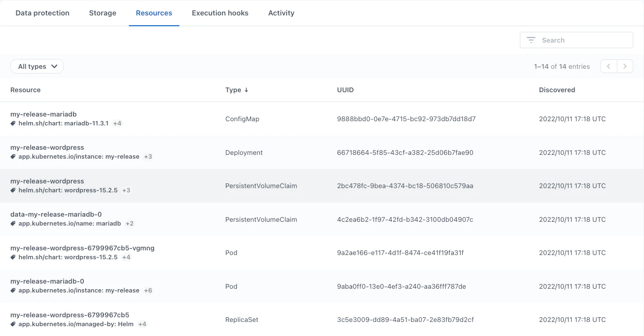Sort by the Discovered column header
The height and width of the screenshot is (336, 644).
coord(557,90)
